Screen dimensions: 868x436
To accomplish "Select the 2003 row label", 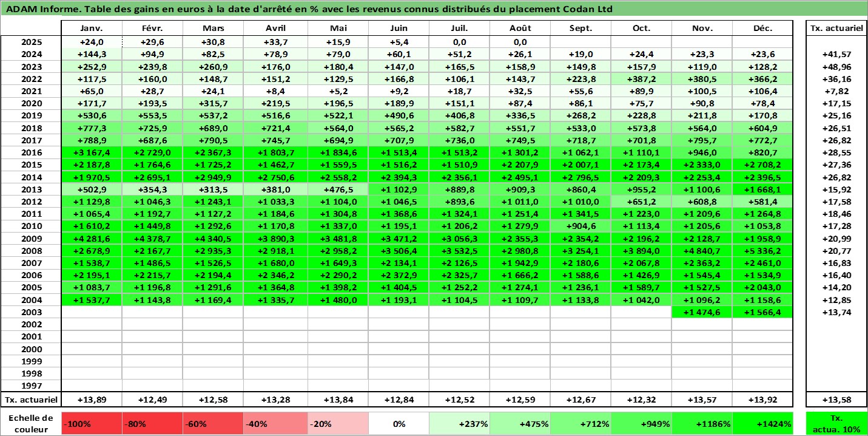I will click(x=31, y=312).
